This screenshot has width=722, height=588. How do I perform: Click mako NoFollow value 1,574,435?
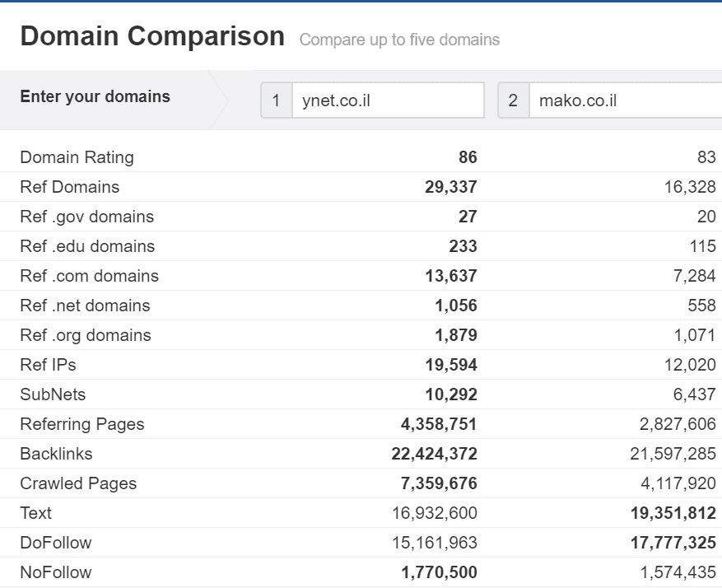point(678,572)
